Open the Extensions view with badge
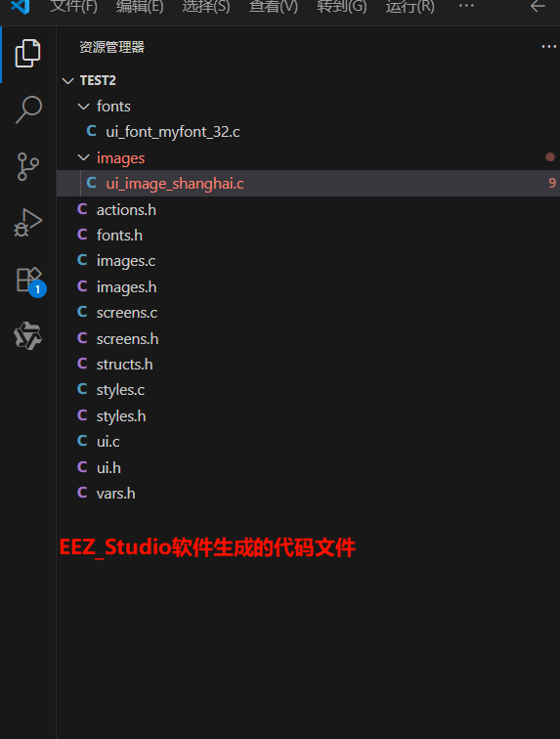560x739 pixels. [x=29, y=281]
